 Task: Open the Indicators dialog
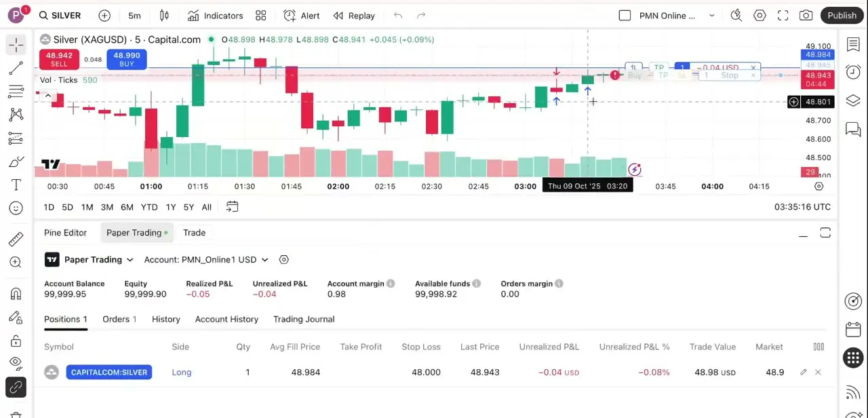pos(215,16)
